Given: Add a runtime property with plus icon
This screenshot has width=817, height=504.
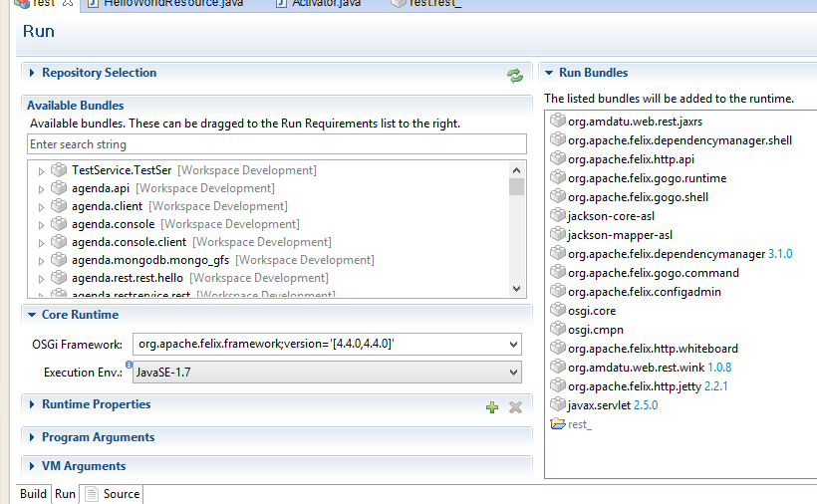Looking at the screenshot, I should coord(492,407).
